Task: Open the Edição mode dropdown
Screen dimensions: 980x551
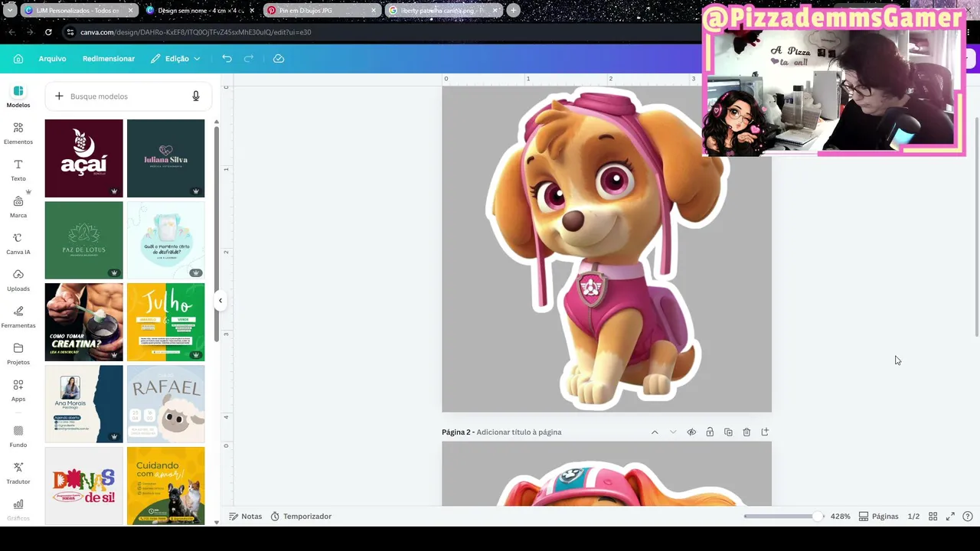Action: [175, 59]
